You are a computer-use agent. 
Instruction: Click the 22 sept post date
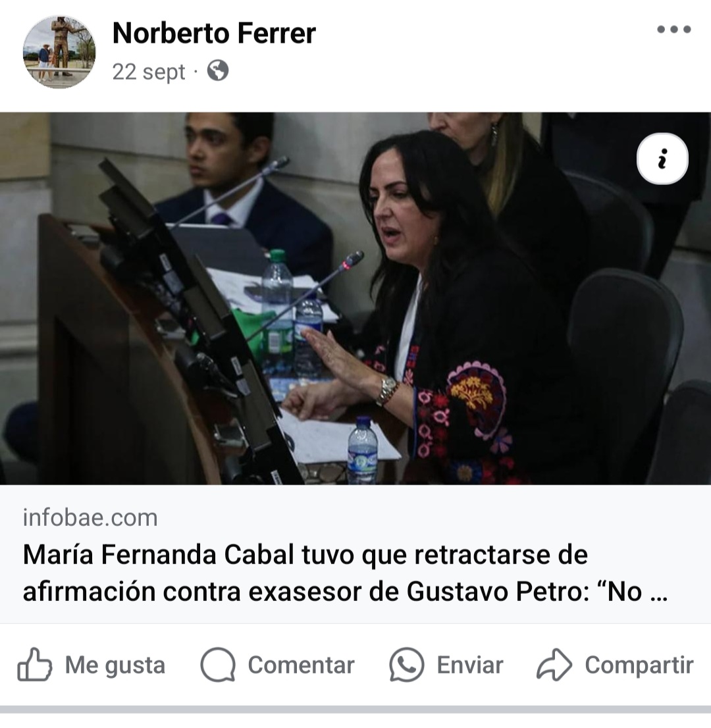[149, 72]
